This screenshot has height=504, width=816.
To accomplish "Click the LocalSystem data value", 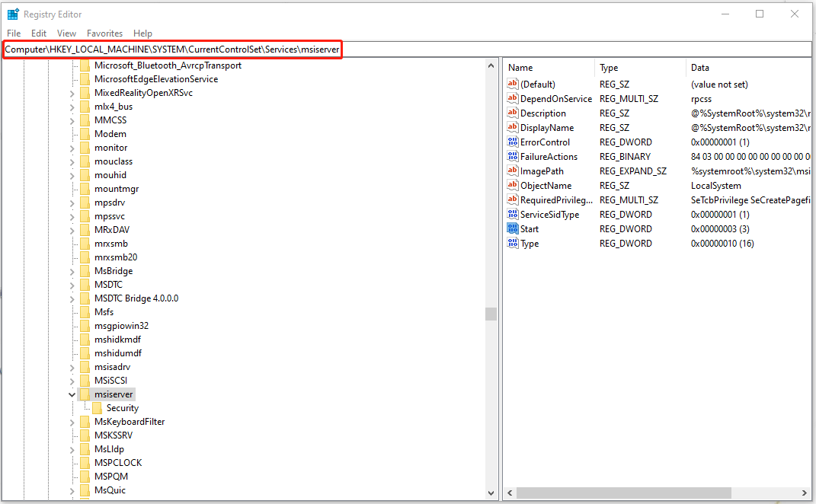I will [716, 186].
